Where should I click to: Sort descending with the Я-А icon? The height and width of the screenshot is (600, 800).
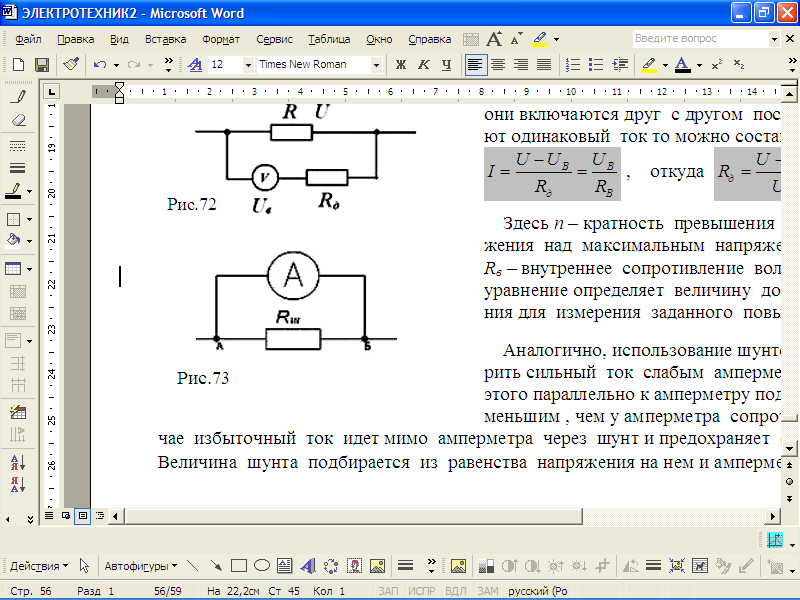(18, 485)
